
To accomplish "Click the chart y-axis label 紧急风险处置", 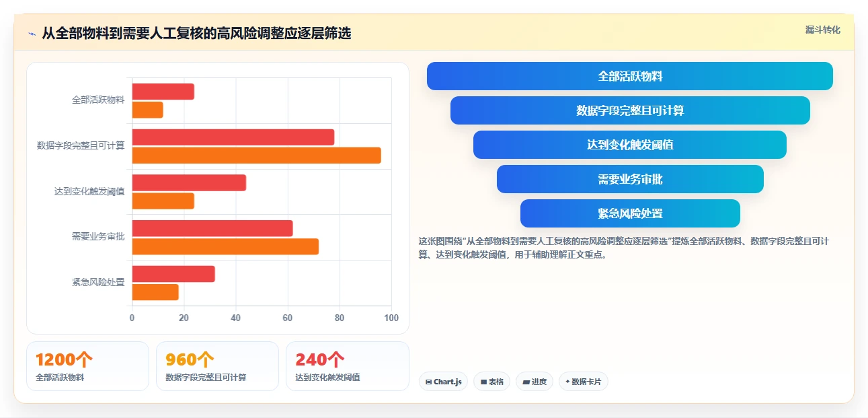I will point(98,283).
